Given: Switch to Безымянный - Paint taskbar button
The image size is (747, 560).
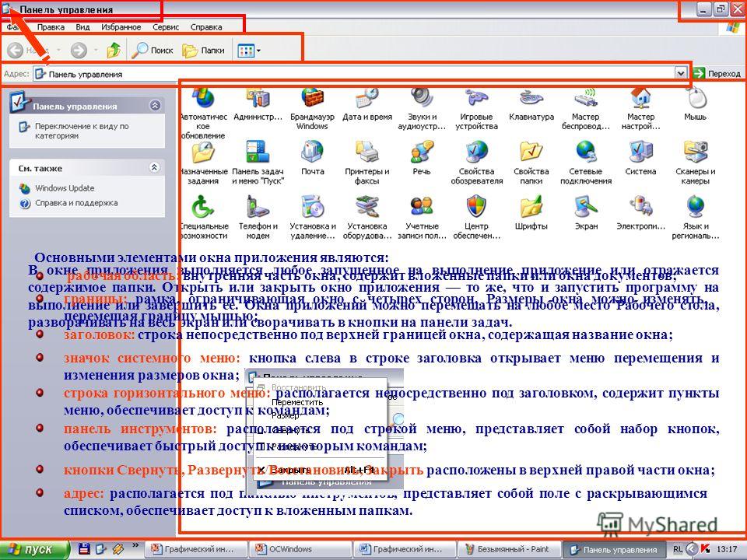Looking at the screenshot, I should [x=508, y=549].
